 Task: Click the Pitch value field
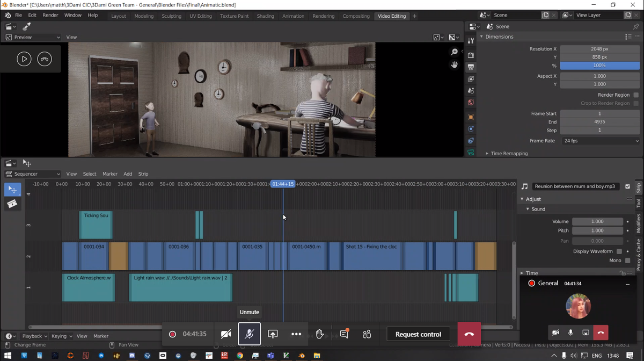pyautogui.click(x=598, y=230)
